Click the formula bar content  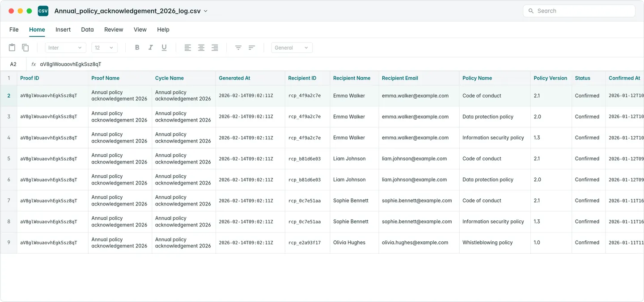[x=71, y=64]
